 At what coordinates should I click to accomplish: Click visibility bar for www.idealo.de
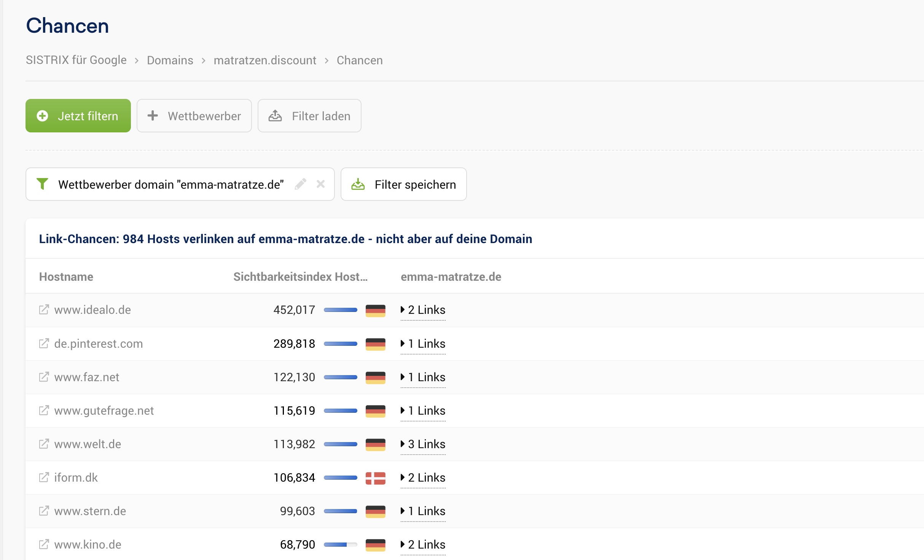tap(340, 310)
